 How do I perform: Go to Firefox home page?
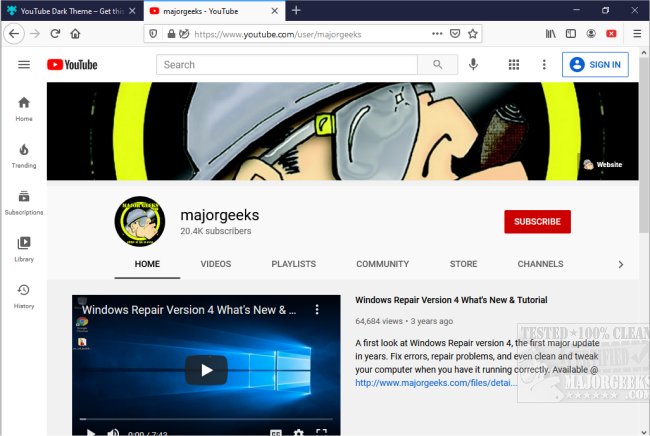tap(75, 34)
